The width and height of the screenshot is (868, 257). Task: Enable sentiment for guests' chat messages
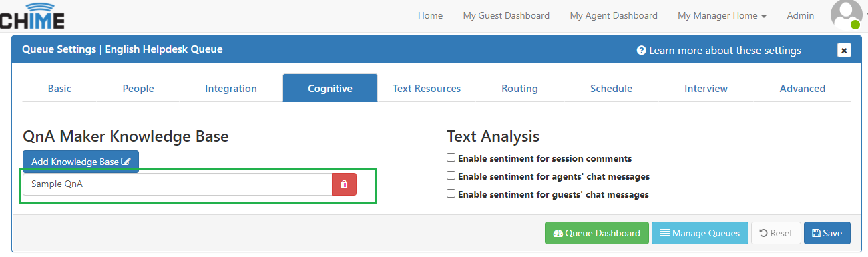point(451,194)
